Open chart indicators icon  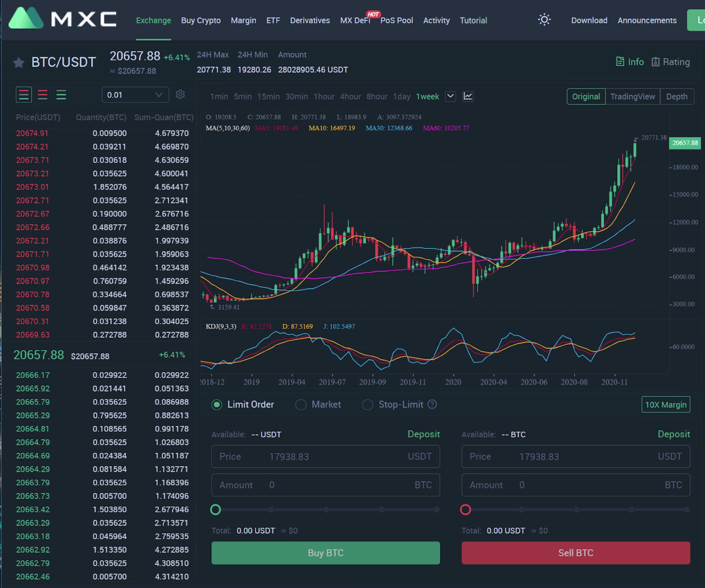(x=468, y=97)
